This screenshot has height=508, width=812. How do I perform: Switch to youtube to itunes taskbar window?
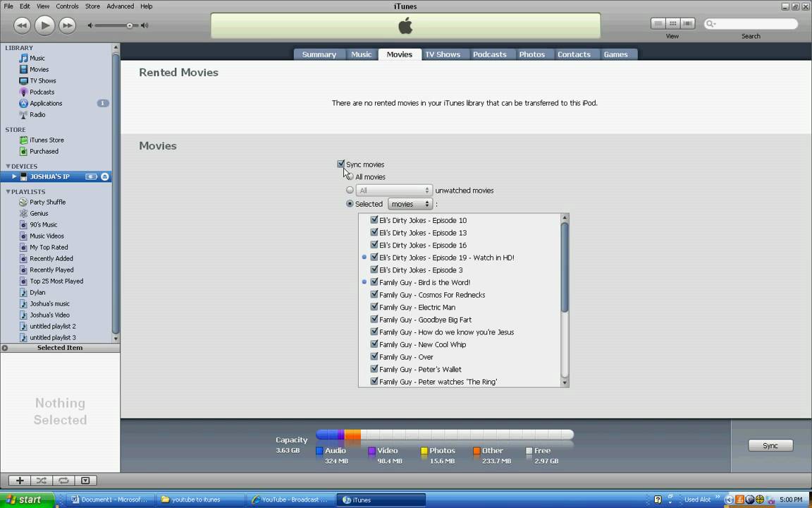point(200,500)
